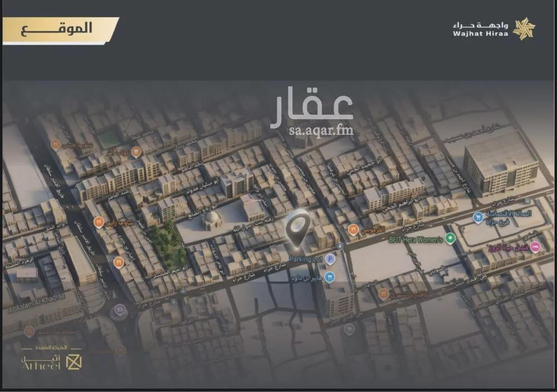Viewport: 557px width, 392px height.
Task: Click the "القرموشي" restaurant label
Action: click(373, 230)
